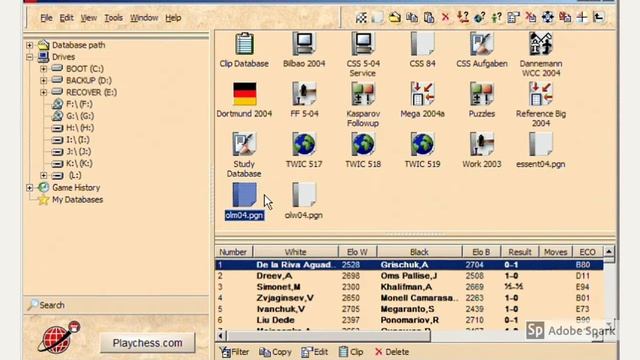Collapse the Drives tree node
The height and width of the screenshot is (360, 640).
[x=29, y=57]
